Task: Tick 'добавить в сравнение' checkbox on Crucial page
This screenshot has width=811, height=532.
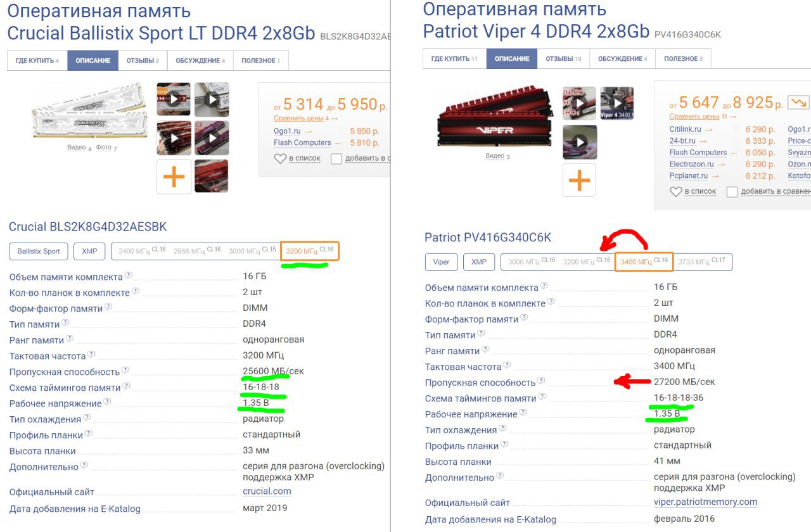Action: click(x=336, y=158)
